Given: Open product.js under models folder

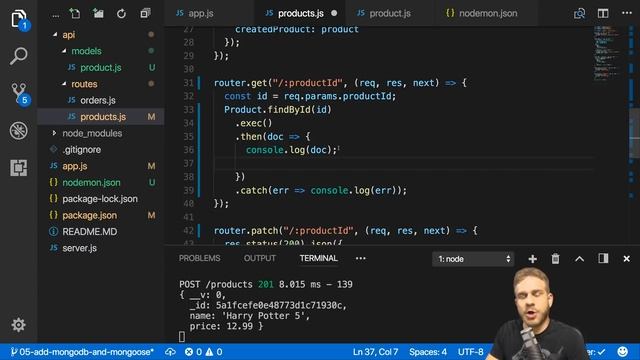Looking at the screenshot, I should pyautogui.click(x=101, y=67).
